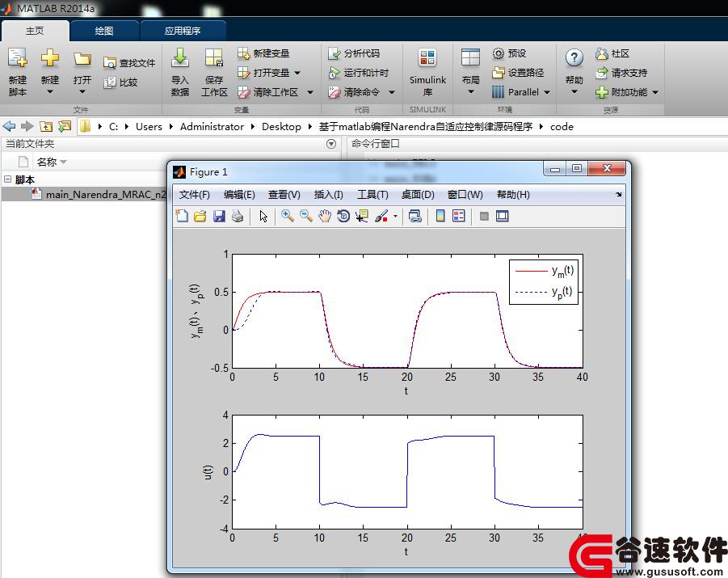Screen dimensions: 728x578
Task: Toggle the Zoom Out magnifier tool
Action: 306,216
